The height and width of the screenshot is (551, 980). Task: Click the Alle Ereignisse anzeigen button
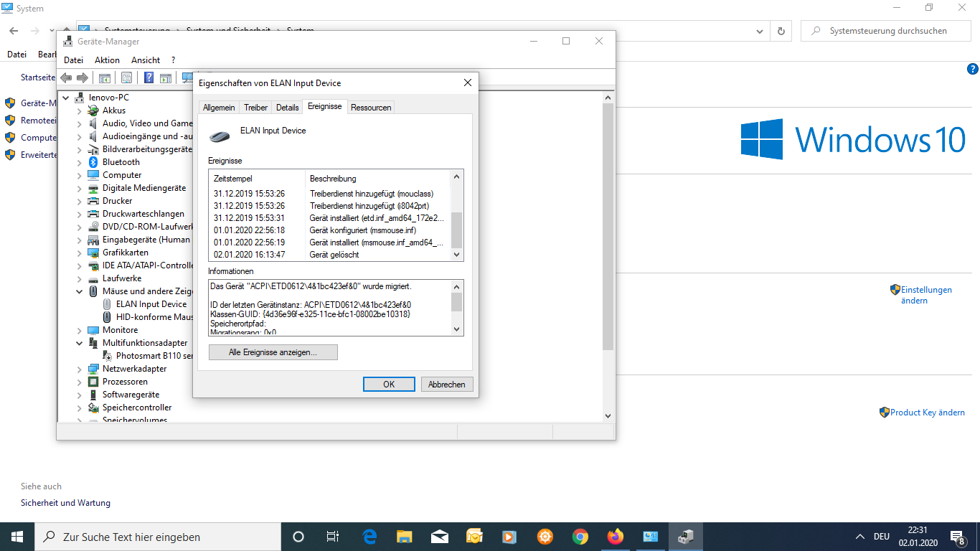273,352
